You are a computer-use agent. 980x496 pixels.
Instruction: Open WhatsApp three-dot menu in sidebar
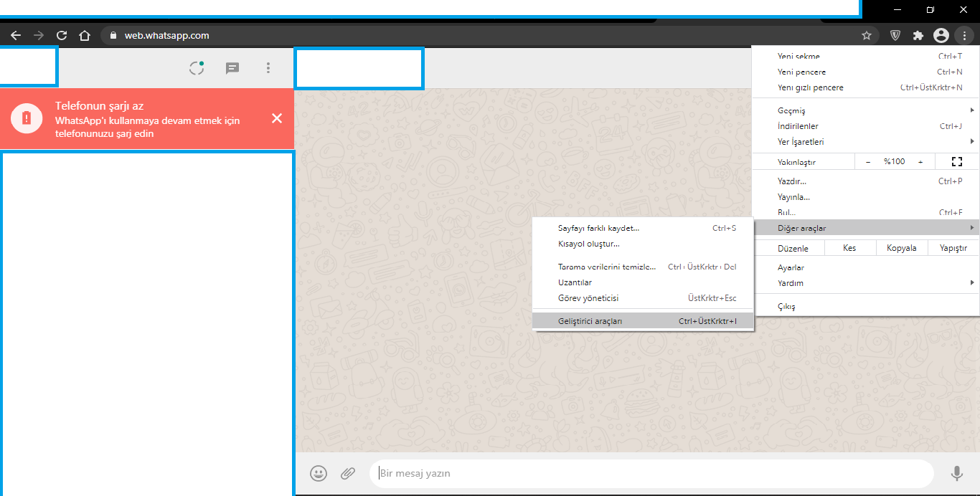[268, 68]
